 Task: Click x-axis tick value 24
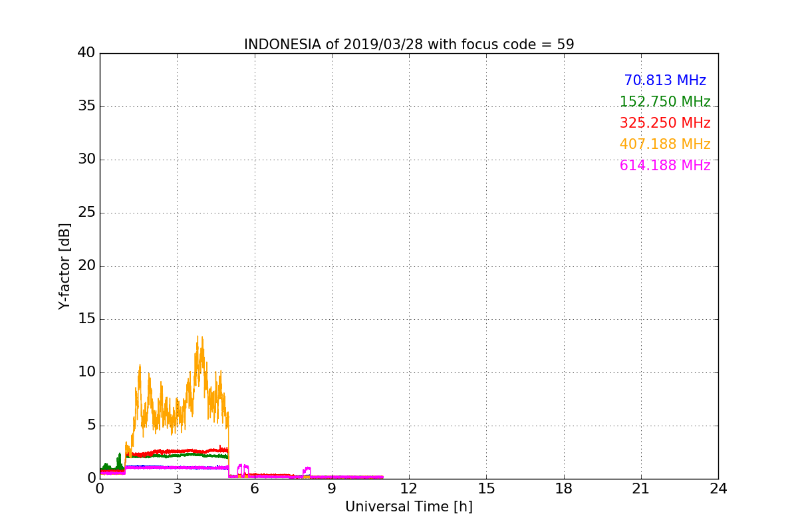tap(718, 489)
